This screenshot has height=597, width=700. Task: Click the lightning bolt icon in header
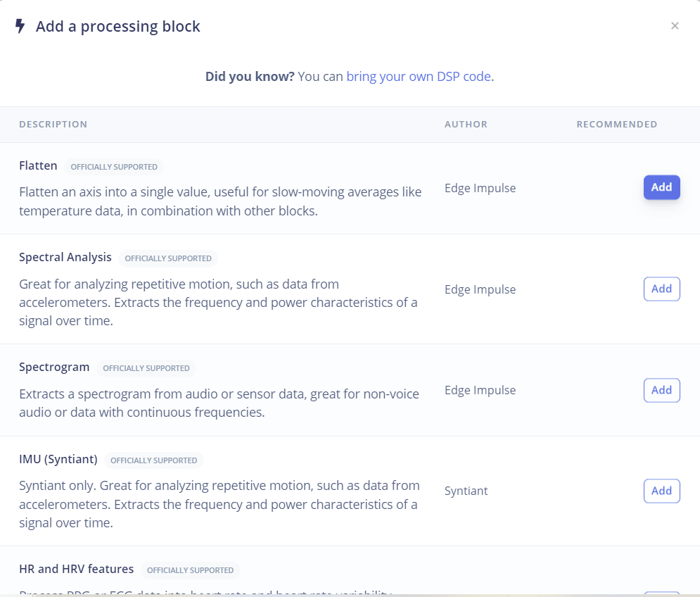pos(20,26)
